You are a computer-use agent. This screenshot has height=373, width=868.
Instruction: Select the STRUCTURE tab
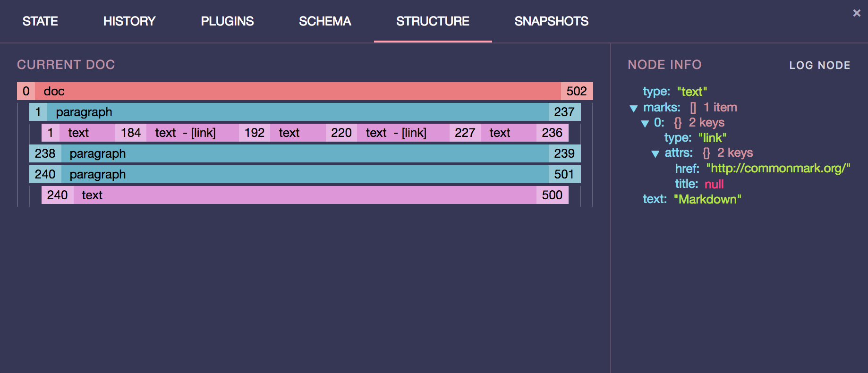point(433,21)
